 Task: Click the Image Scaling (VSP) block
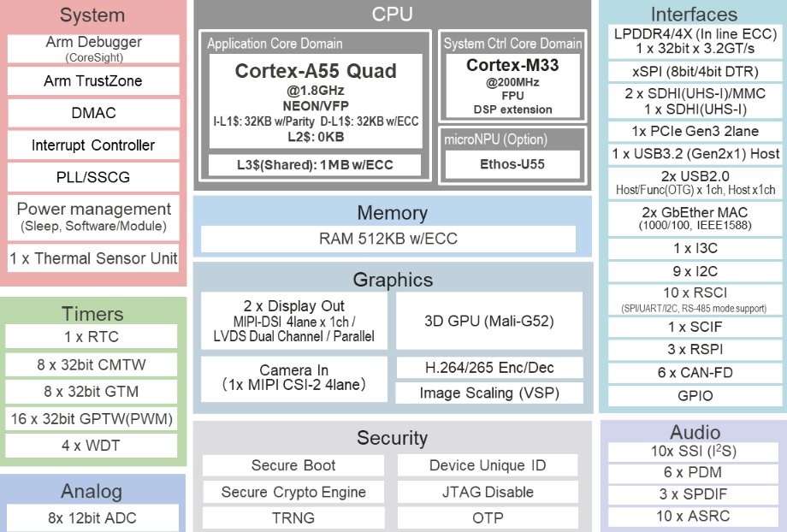(x=489, y=393)
